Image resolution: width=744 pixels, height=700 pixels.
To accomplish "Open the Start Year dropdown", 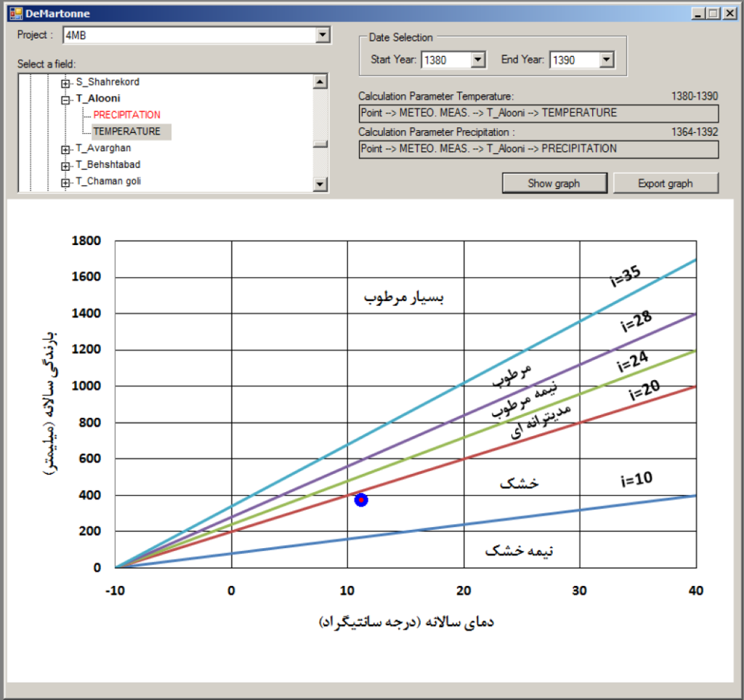I will click(477, 60).
